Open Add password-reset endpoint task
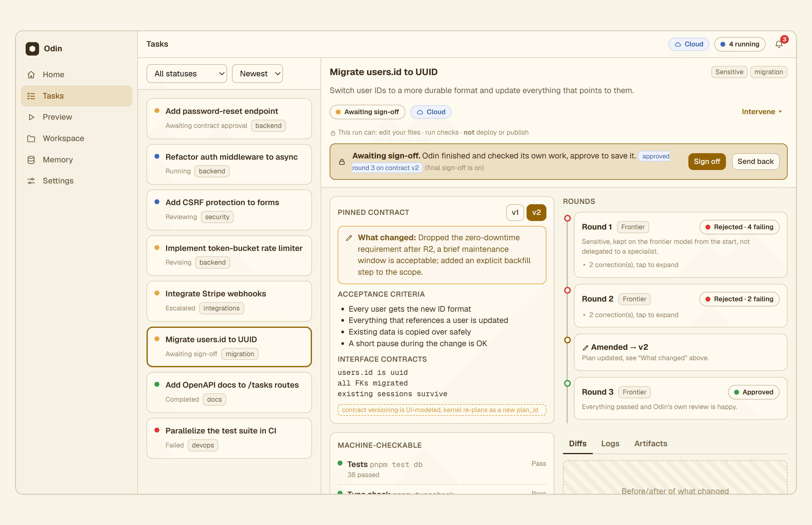This screenshot has height=525, width=812. coord(229,119)
